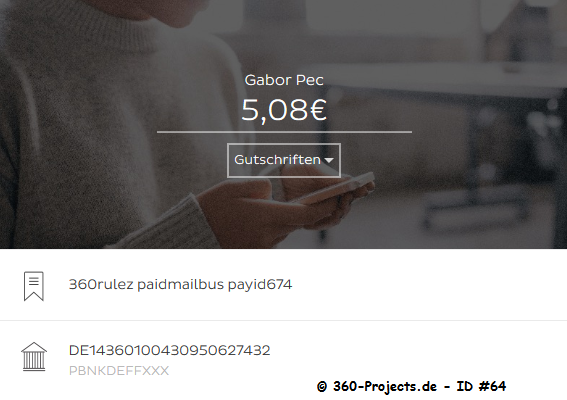Click the account holder name Gabor Pec
This screenshot has height=400, width=567.
(x=284, y=80)
